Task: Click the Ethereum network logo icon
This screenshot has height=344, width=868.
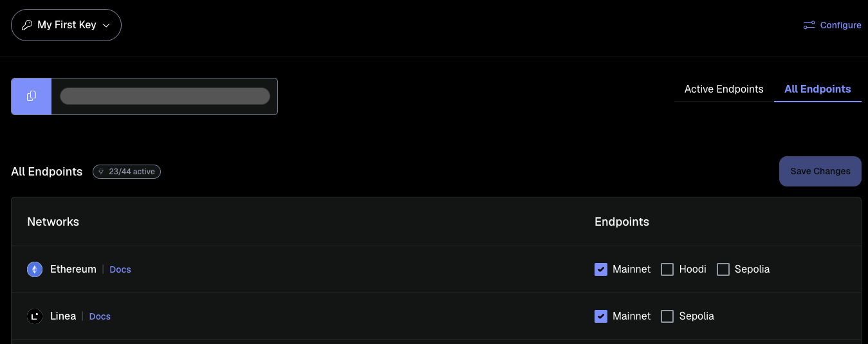Action: (x=35, y=269)
